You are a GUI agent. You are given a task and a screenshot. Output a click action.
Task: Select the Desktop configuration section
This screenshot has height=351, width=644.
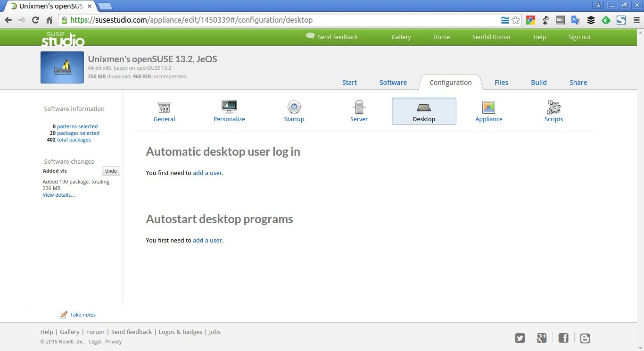click(424, 111)
